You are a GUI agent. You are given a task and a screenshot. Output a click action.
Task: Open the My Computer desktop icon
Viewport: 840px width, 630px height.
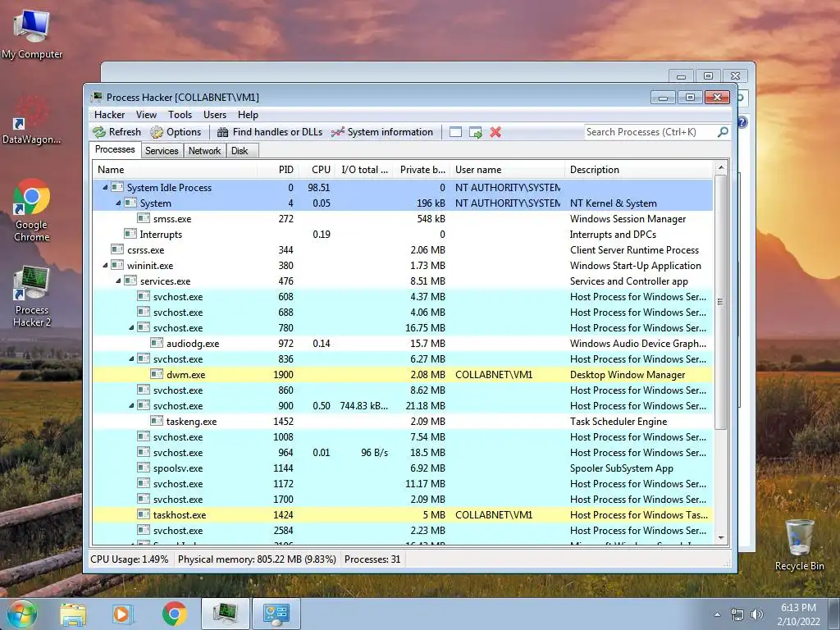(32, 34)
